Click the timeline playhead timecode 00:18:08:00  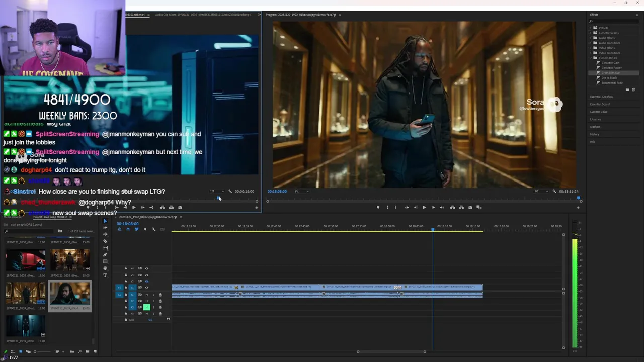128,224
